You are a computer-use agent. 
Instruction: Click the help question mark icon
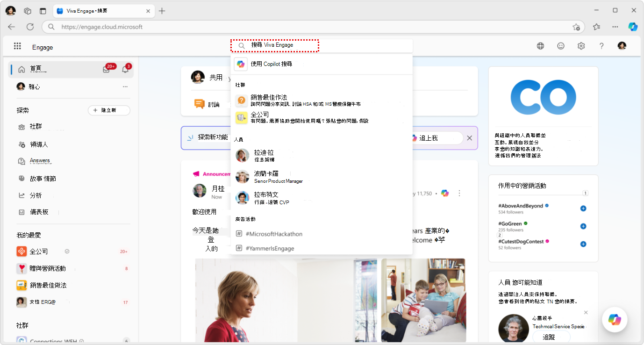[x=601, y=46]
